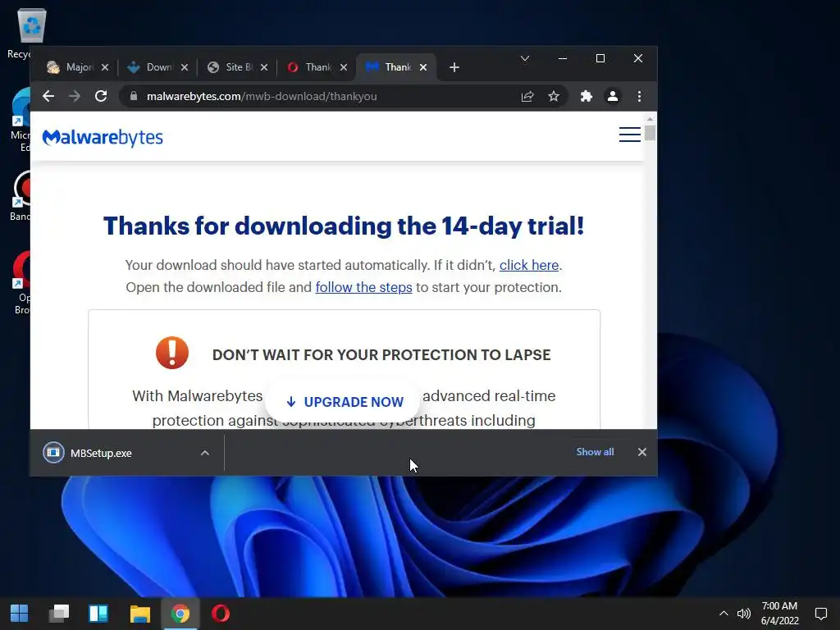This screenshot has width=840, height=630.
Task: Click the UPGRADE NOW button
Action: point(343,402)
